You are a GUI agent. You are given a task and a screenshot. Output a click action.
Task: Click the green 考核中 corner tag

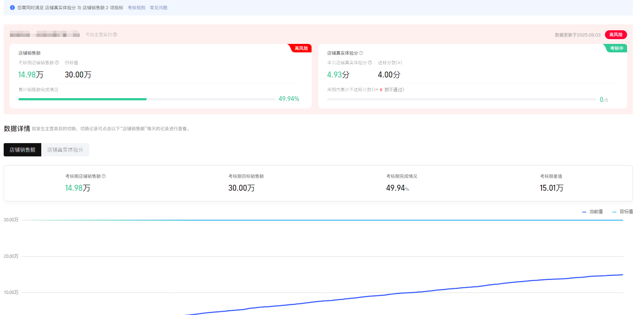click(x=616, y=48)
